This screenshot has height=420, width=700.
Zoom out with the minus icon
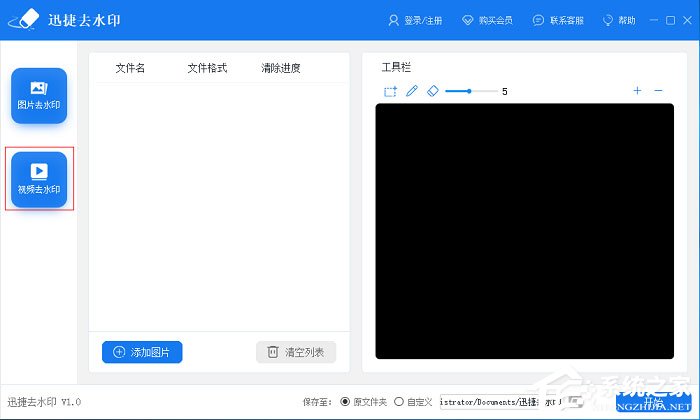[658, 91]
